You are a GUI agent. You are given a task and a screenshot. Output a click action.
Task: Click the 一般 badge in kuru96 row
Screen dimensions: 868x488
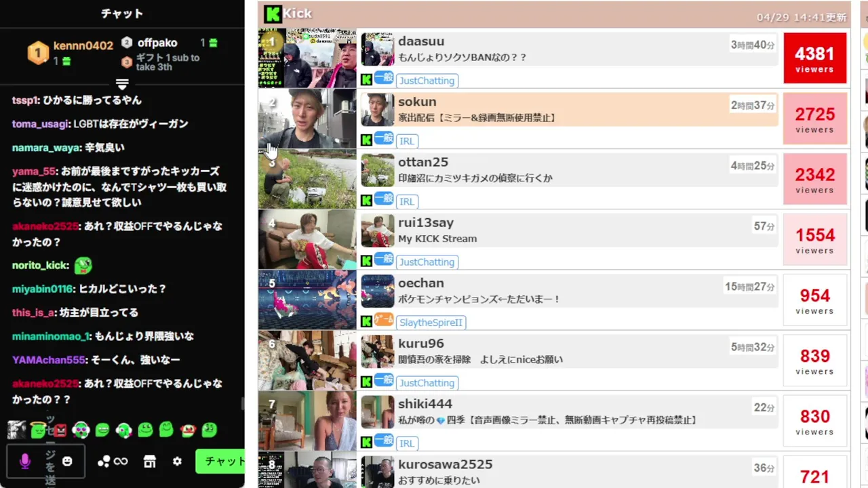click(384, 380)
